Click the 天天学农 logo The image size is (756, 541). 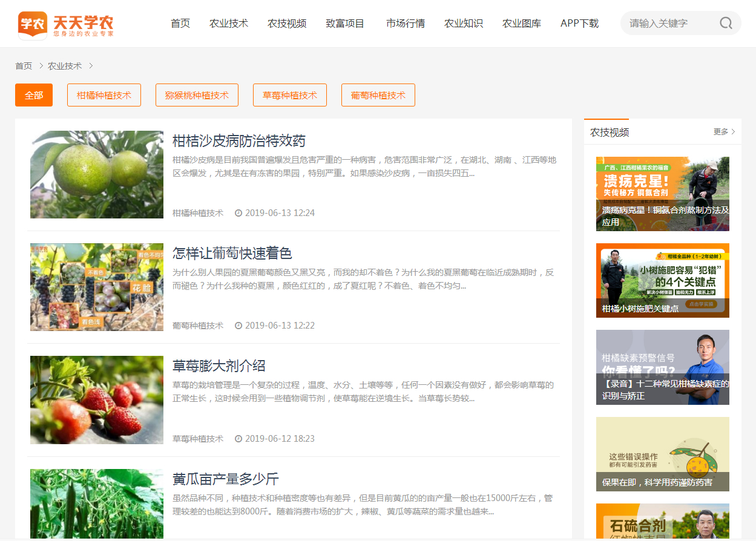tap(66, 24)
